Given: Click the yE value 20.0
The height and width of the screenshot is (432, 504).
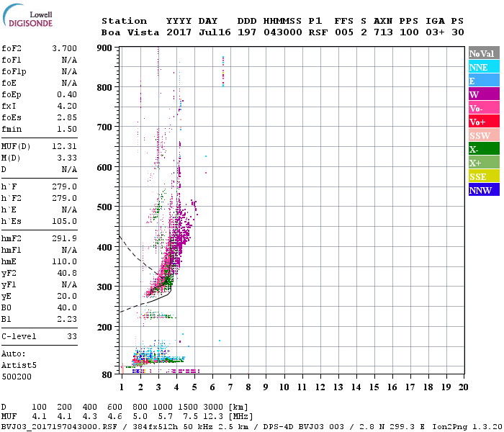Looking at the screenshot, I should click(x=67, y=296).
